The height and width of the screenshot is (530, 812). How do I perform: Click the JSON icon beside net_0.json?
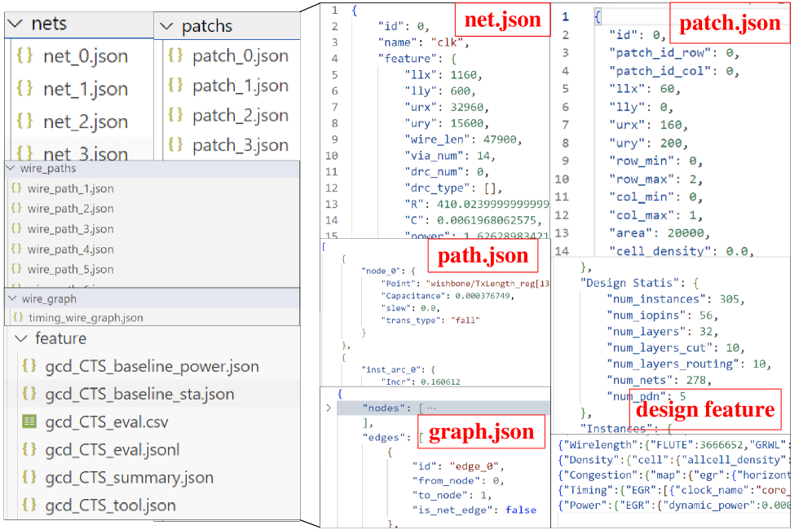pyautogui.click(x=24, y=57)
